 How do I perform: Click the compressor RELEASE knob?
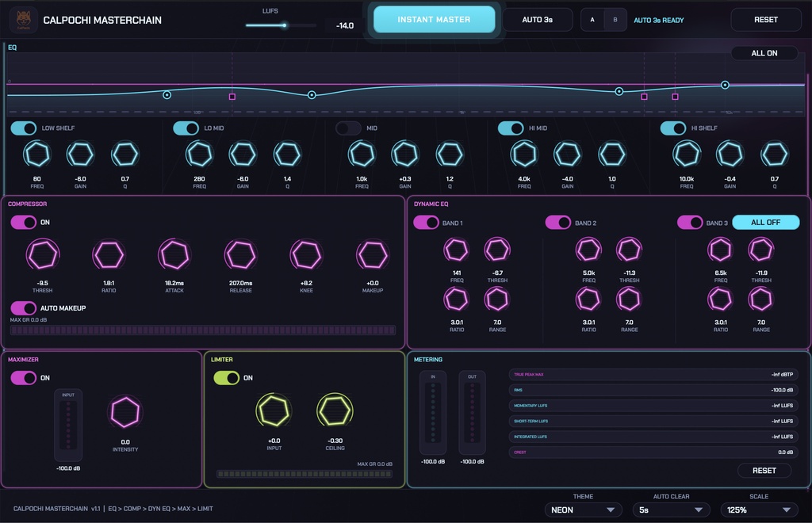(241, 254)
